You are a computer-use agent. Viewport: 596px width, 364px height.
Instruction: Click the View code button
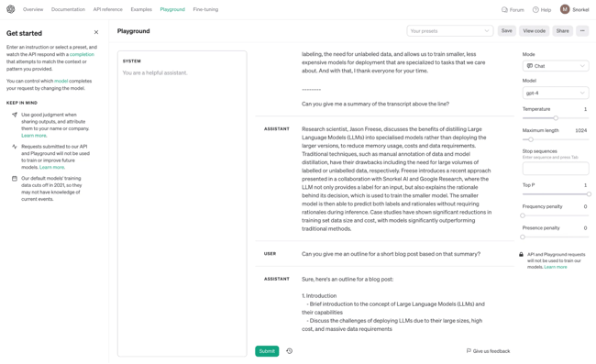tap(534, 31)
